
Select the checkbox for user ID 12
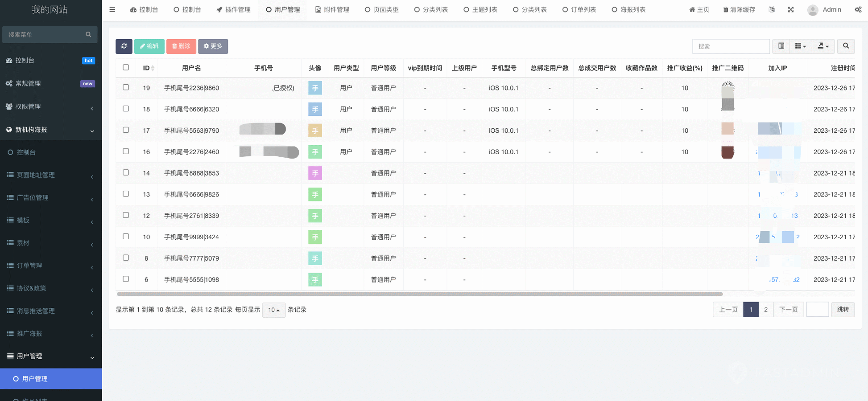pyautogui.click(x=126, y=215)
